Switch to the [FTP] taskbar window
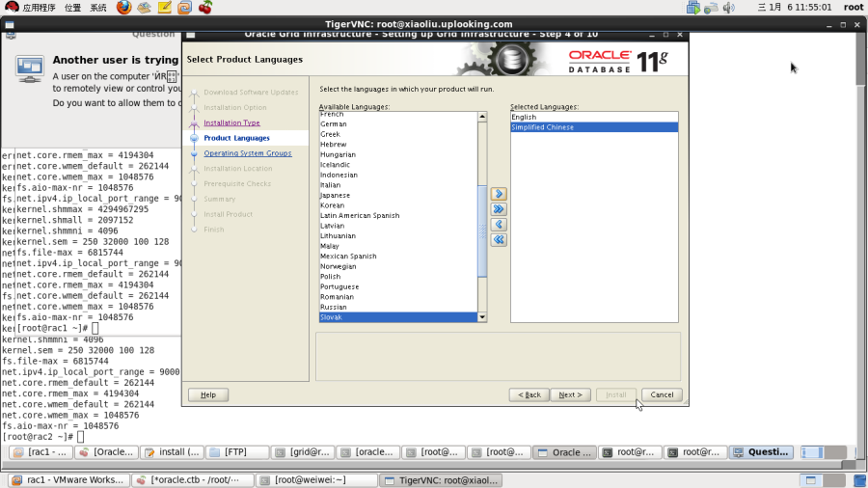 (x=237, y=452)
